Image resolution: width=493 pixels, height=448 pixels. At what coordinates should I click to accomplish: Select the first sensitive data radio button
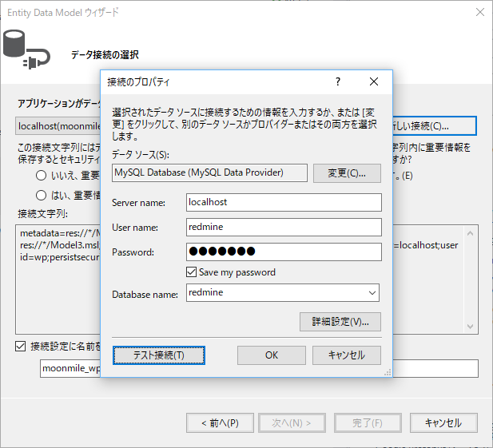click(41, 176)
